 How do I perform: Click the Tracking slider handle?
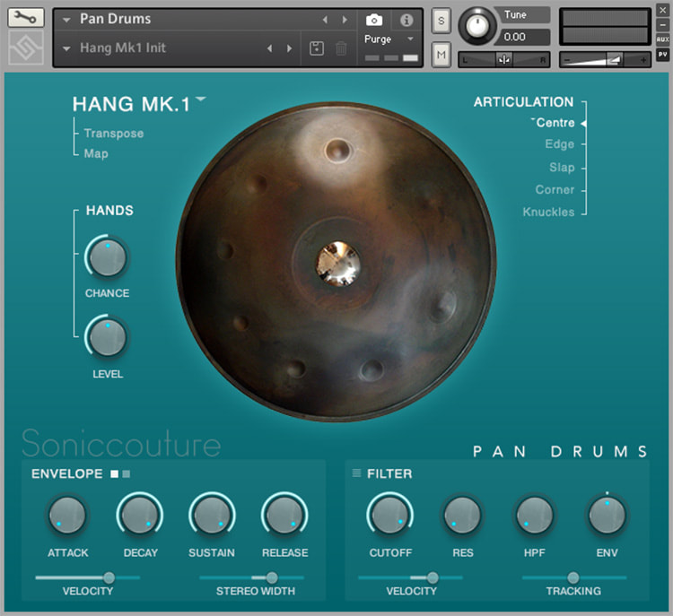573,577
